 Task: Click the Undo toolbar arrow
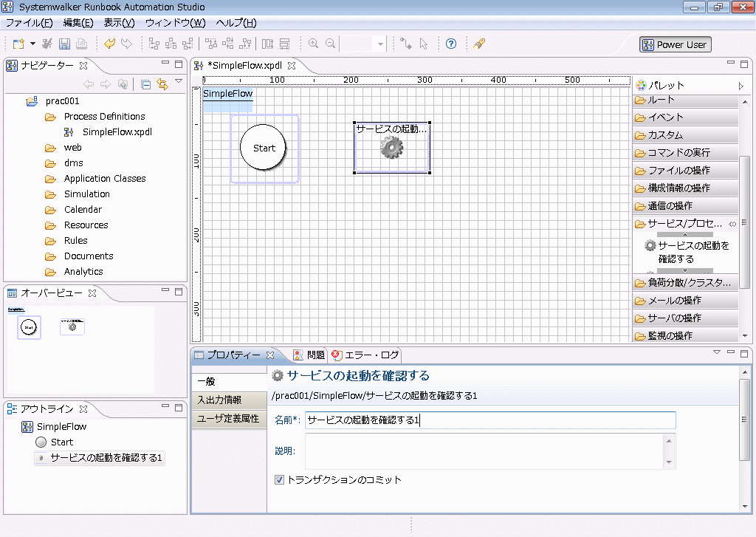pyautogui.click(x=109, y=44)
